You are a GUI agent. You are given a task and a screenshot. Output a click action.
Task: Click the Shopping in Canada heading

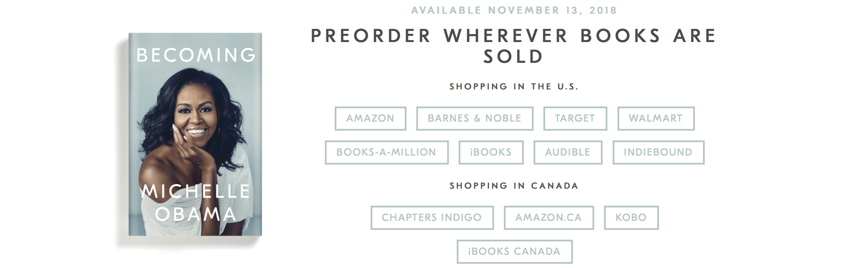click(x=514, y=186)
